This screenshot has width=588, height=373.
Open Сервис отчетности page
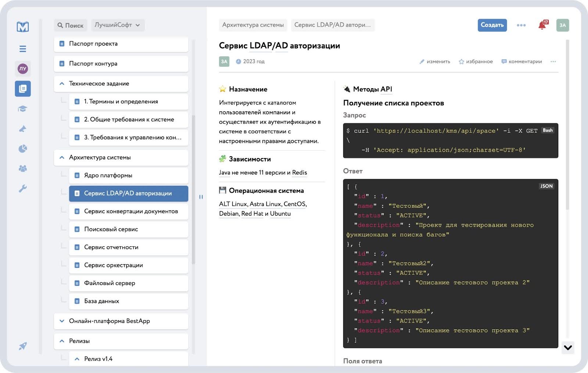pos(129,248)
